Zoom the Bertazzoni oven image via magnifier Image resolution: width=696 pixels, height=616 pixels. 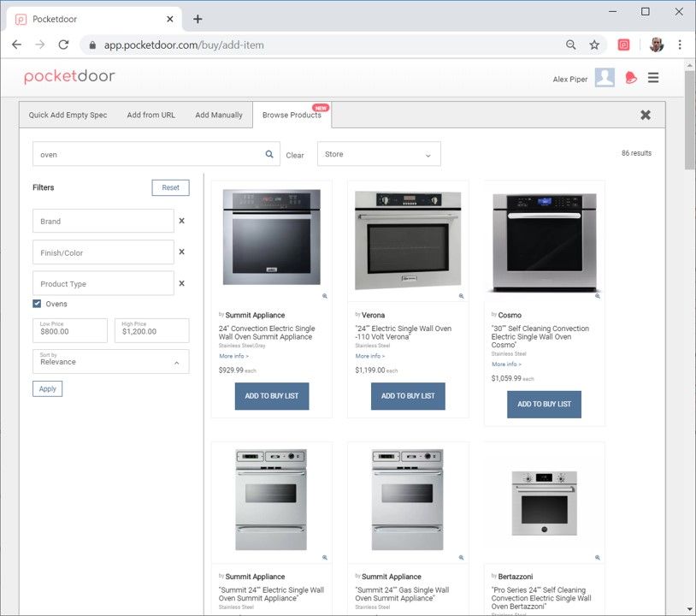pyautogui.click(x=598, y=557)
